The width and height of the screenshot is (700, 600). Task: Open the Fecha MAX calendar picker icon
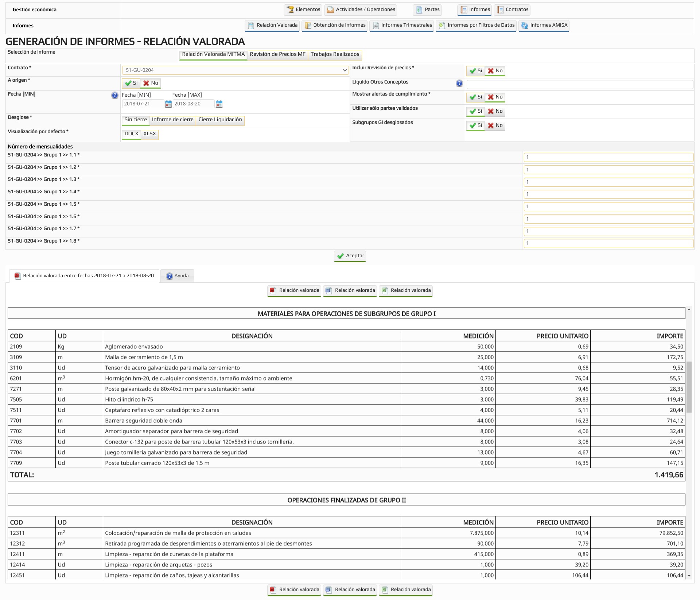point(219,104)
